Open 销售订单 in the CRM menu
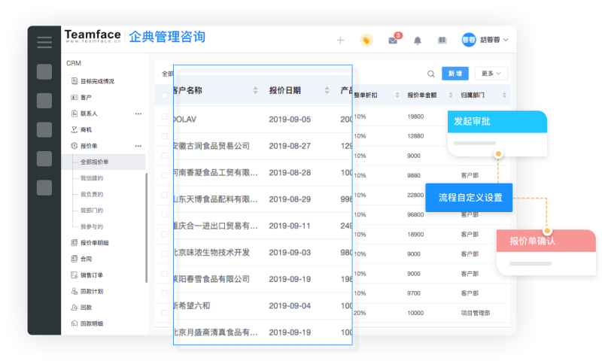Viewport: 602px width, 364px height. (92, 275)
